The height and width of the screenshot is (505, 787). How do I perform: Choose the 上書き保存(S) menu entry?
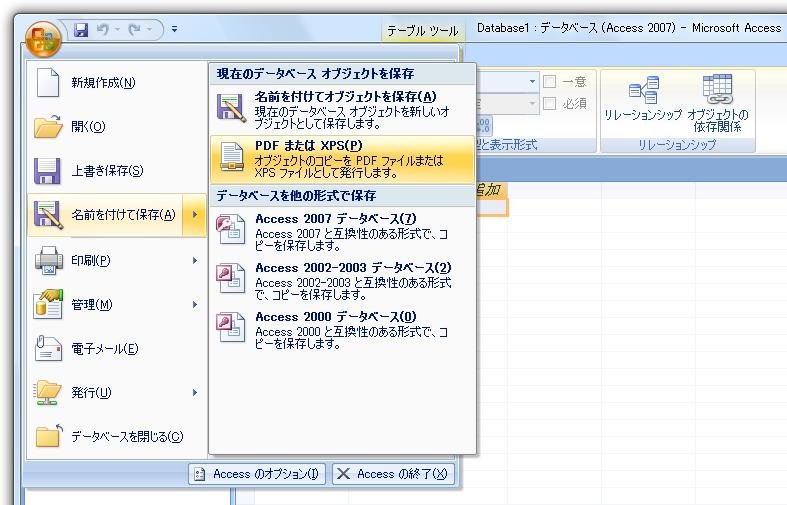tap(116, 171)
